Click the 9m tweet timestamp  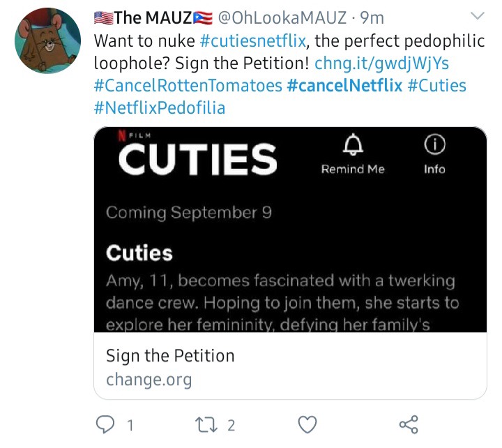[371, 17]
